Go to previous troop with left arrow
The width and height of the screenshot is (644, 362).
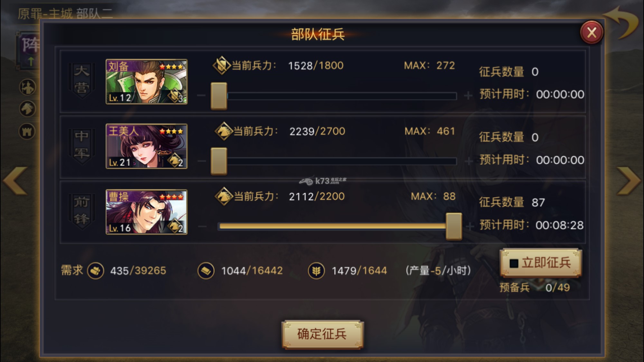(x=15, y=181)
